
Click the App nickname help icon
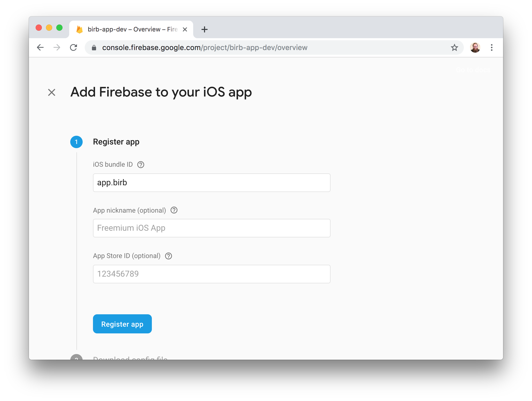click(x=174, y=210)
